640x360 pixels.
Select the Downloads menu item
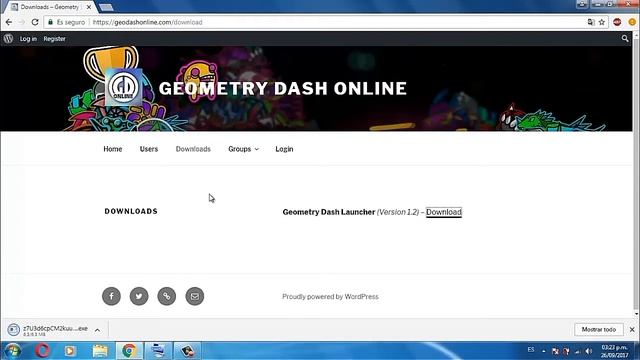193,149
